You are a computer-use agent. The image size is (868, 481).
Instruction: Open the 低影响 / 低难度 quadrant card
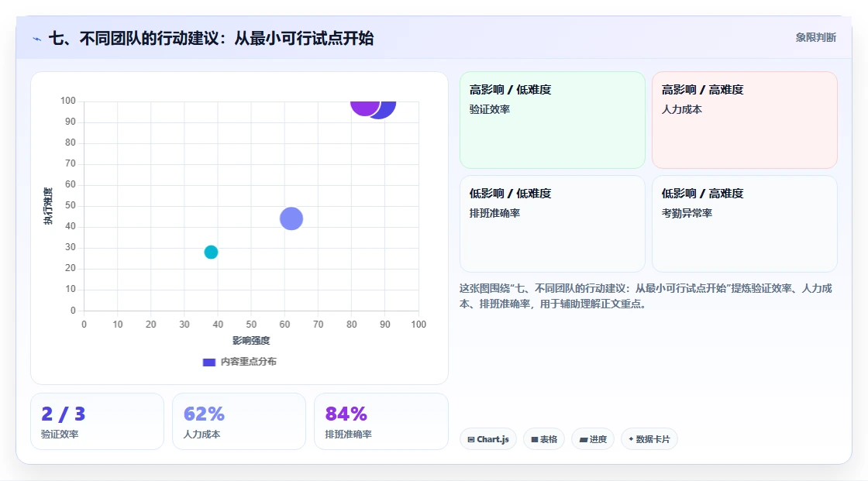553,224
